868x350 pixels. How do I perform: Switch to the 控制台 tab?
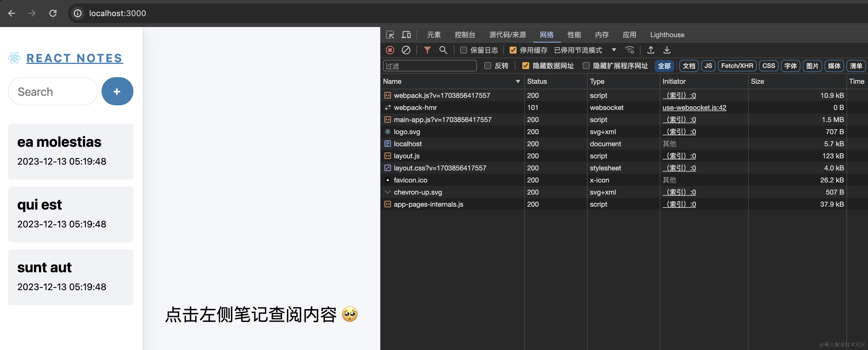pyautogui.click(x=465, y=35)
